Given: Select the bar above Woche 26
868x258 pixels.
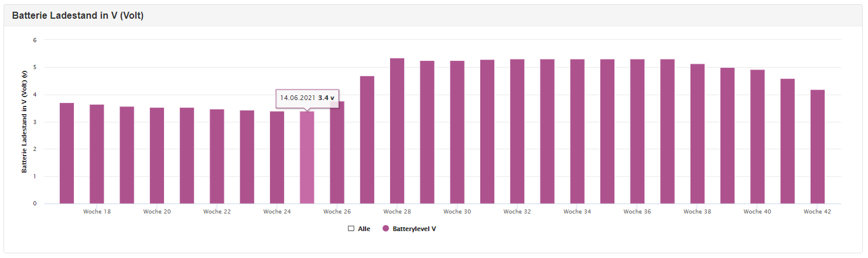Looking at the screenshot, I should coord(337,153).
